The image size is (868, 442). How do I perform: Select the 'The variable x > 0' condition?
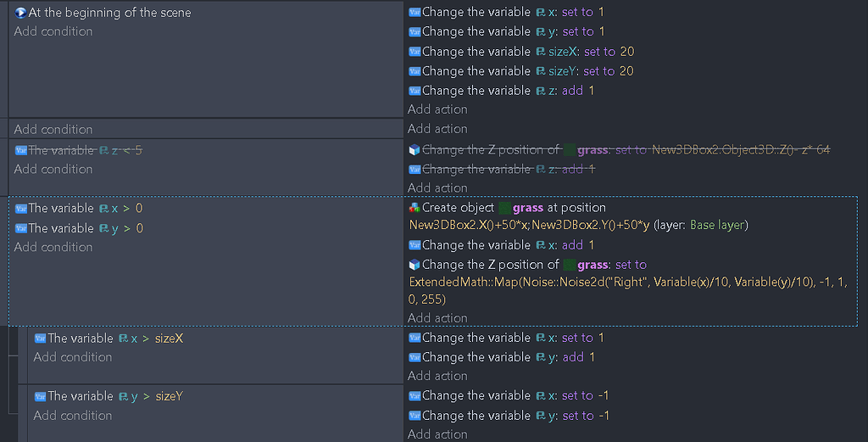(86, 208)
